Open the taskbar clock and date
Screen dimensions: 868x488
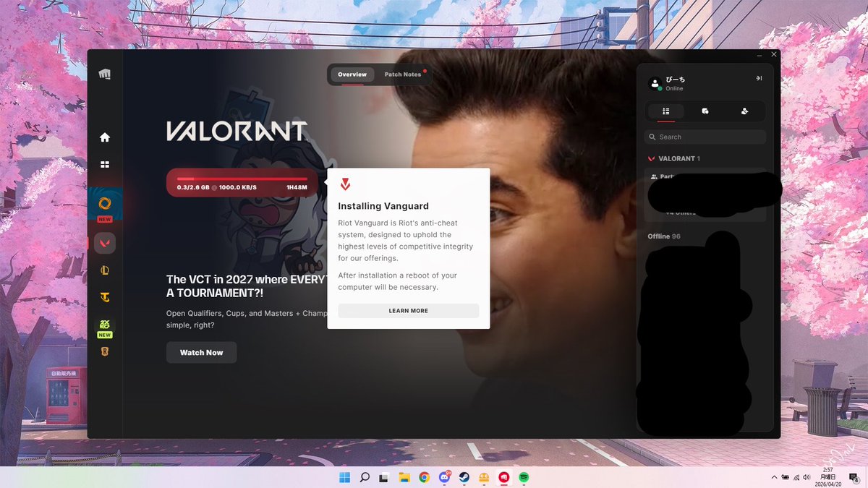click(x=827, y=477)
